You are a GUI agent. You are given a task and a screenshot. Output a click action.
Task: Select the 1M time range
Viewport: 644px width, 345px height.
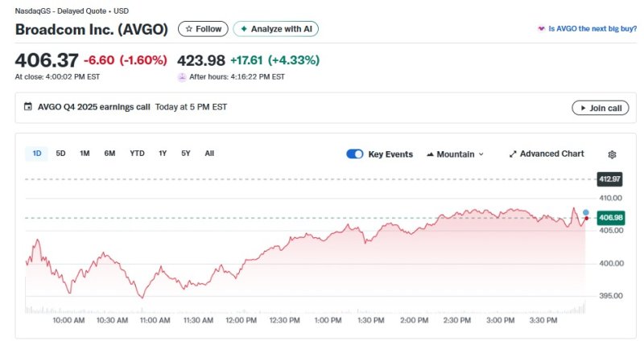pos(85,153)
